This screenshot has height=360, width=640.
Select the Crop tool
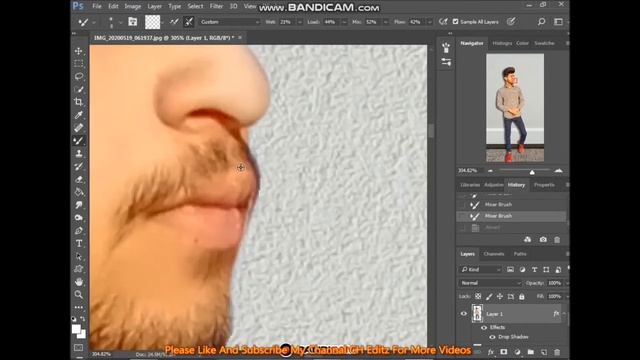pos(79,102)
